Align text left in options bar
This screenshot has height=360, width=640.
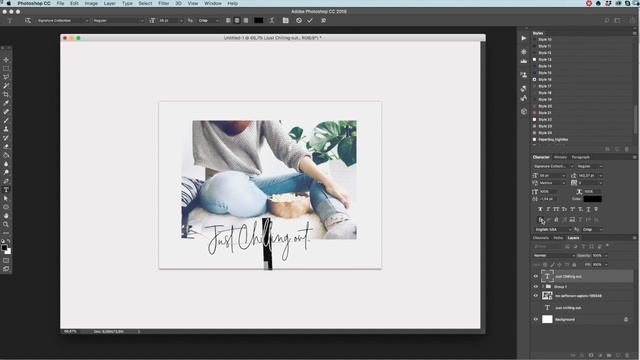(228, 20)
